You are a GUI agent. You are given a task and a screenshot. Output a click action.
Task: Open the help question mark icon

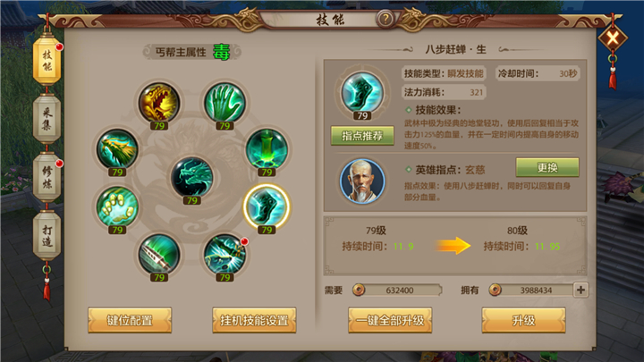point(386,19)
